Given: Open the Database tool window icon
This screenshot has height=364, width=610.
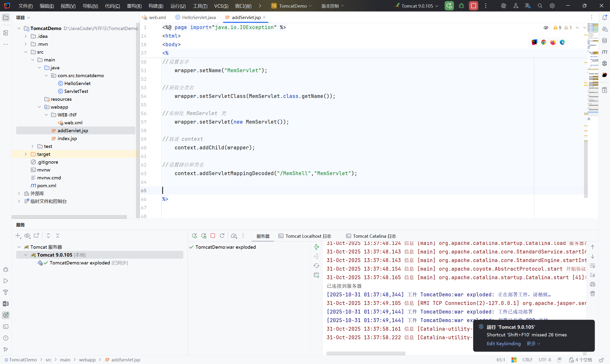Looking at the screenshot, I should point(604,40).
